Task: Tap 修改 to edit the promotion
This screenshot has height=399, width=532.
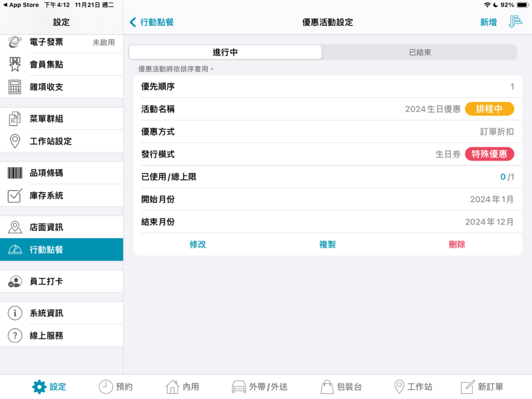Action: point(198,244)
